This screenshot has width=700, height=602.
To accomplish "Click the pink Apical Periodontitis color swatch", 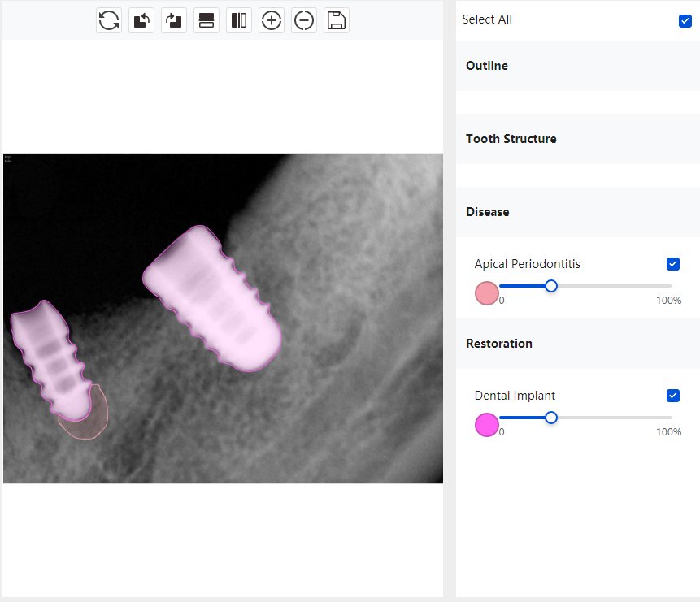I will coord(486,293).
